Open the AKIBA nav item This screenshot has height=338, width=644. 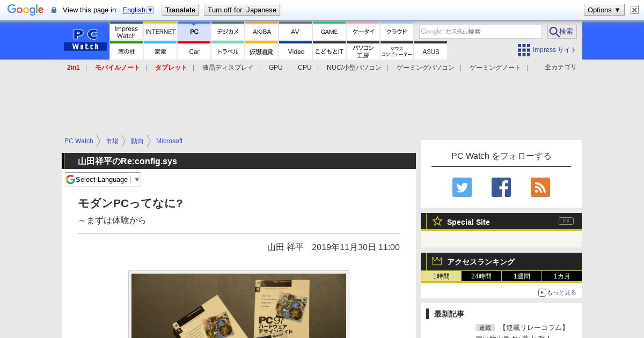pyautogui.click(x=262, y=32)
